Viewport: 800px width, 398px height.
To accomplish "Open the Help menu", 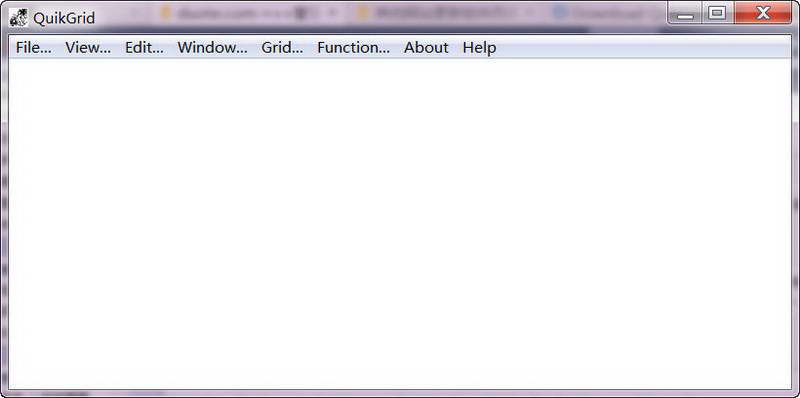I will [x=480, y=47].
